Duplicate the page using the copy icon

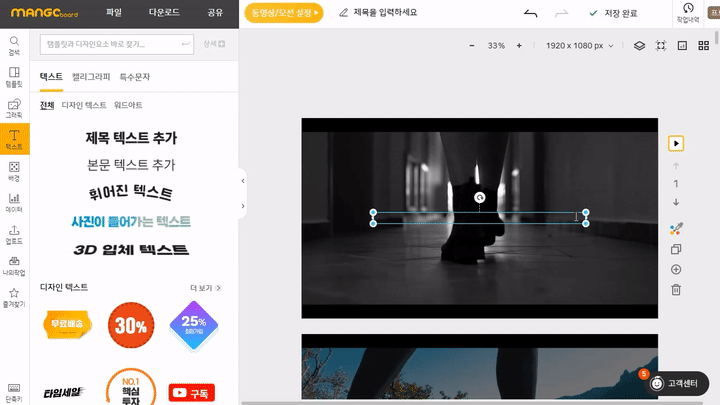tap(676, 249)
